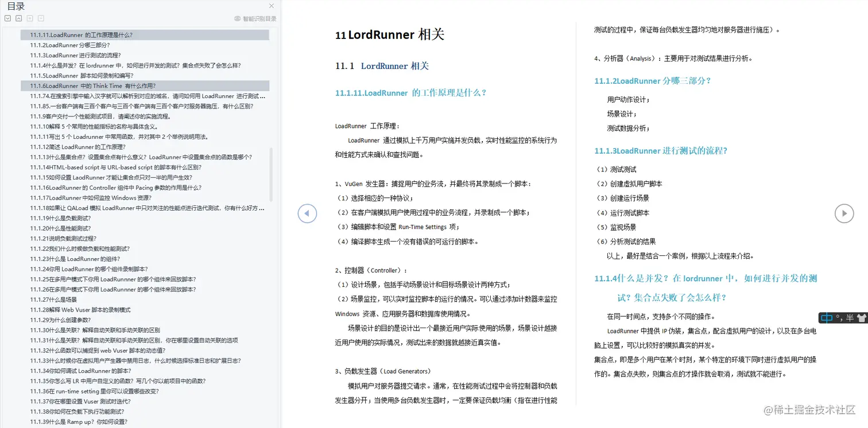The height and width of the screenshot is (428, 868).
Task: Close the 目录 sidebar panel
Action: (272, 6)
